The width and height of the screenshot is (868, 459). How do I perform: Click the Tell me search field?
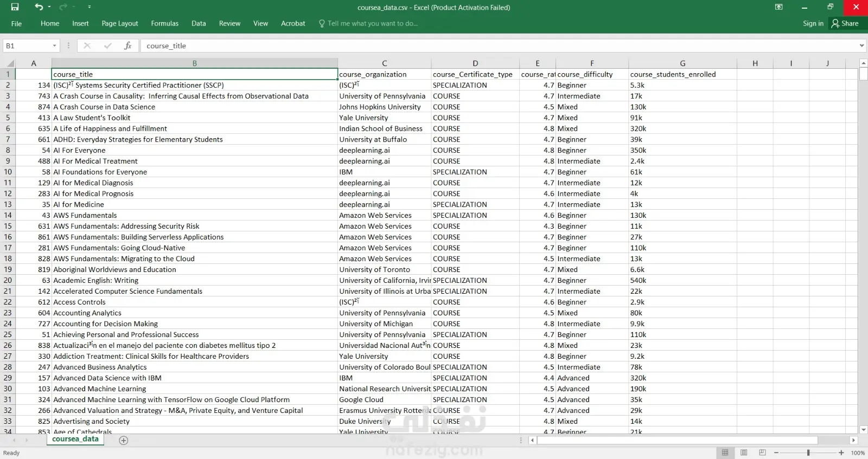tap(372, 23)
